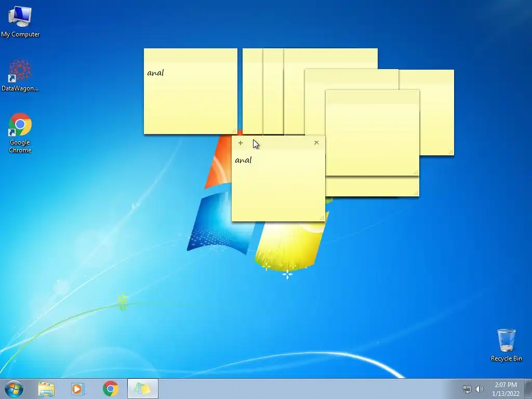The height and width of the screenshot is (399, 532).
Task: Click the Show Desktop button beside the clock
Action: pos(528,389)
